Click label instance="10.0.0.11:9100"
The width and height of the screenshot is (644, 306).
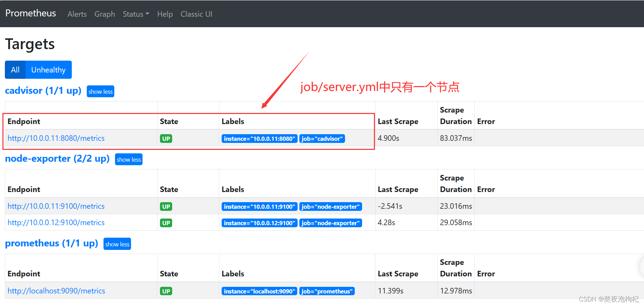[x=260, y=206]
